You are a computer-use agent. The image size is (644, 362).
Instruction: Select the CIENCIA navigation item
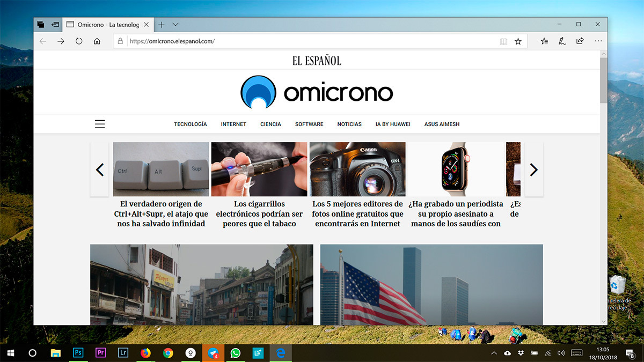[x=270, y=124]
